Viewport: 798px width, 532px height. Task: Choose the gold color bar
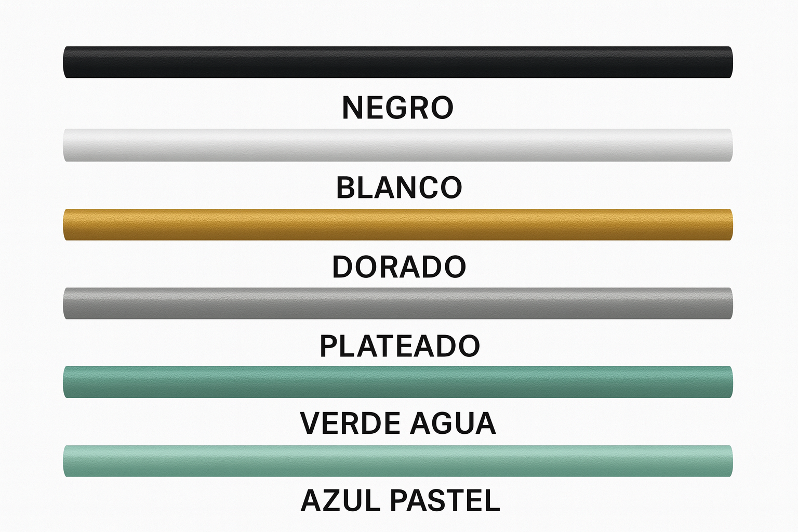point(398,224)
